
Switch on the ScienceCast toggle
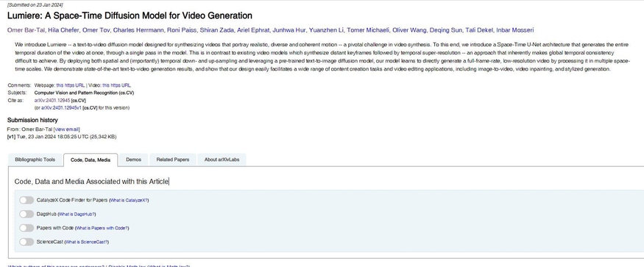(26, 242)
